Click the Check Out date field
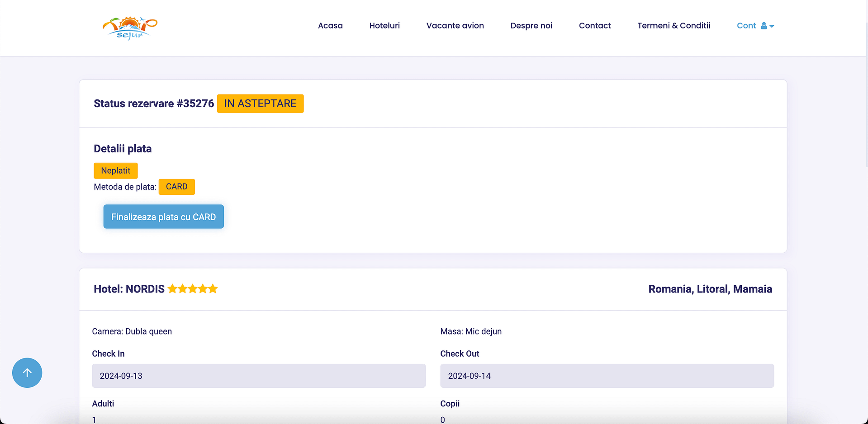 [607, 376]
